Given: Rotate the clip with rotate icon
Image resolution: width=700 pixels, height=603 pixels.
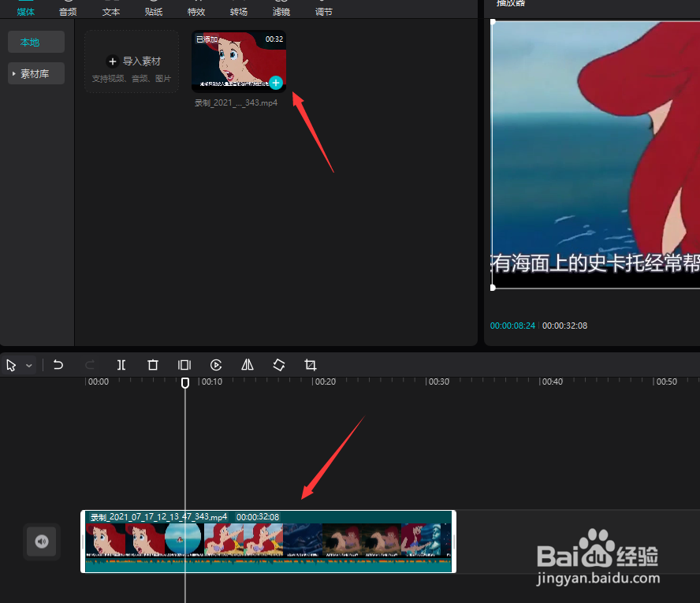Looking at the screenshot, I should coord(279,365).
